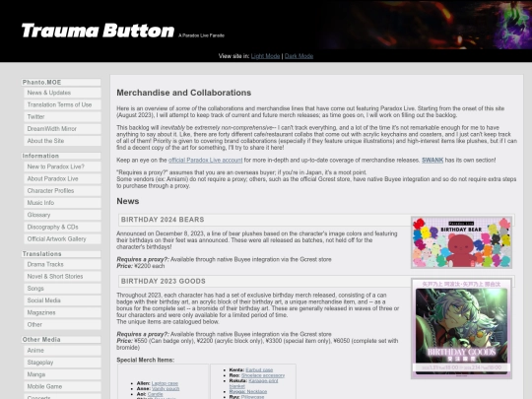Image resolution: width=532 pixels, height=399 pixels.
Task: Click the 'A Paradox Live Fansite' tagline
Action: pyautogui.click(x=201, y=35)
